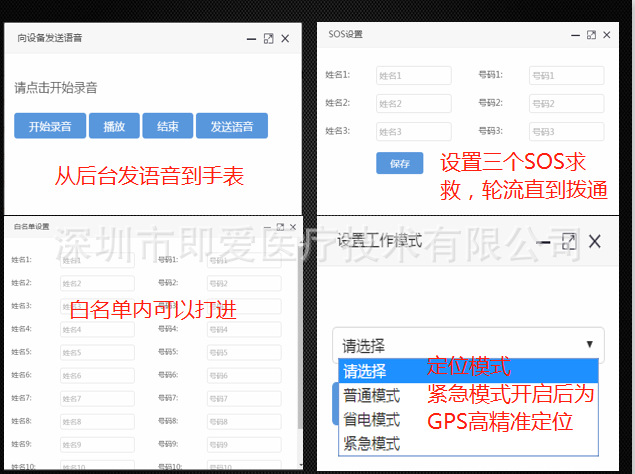635x474 pixels.
Task: Click the 号码1 field in 白名单设置
Action: [x=244, y=260]
